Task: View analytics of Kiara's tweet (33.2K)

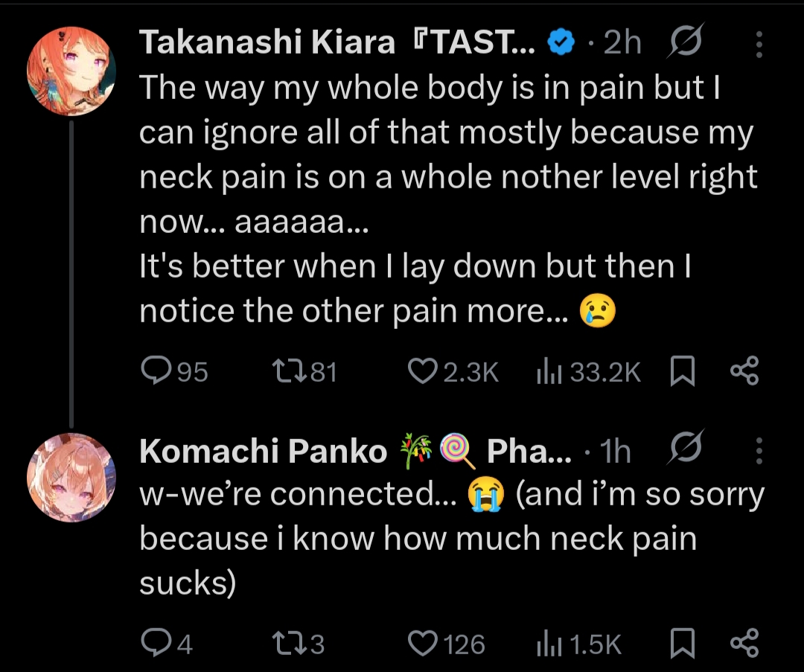Action: point(549,371)
